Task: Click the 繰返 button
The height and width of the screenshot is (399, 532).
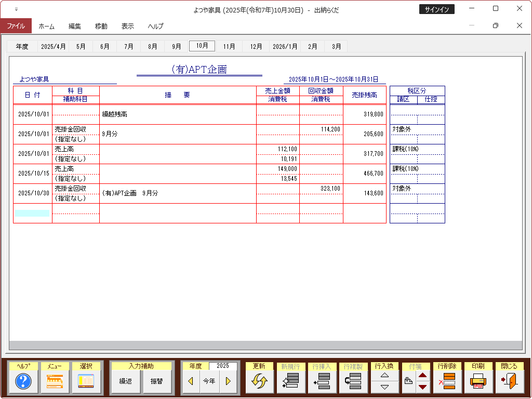Action: (x=126, y=381)
